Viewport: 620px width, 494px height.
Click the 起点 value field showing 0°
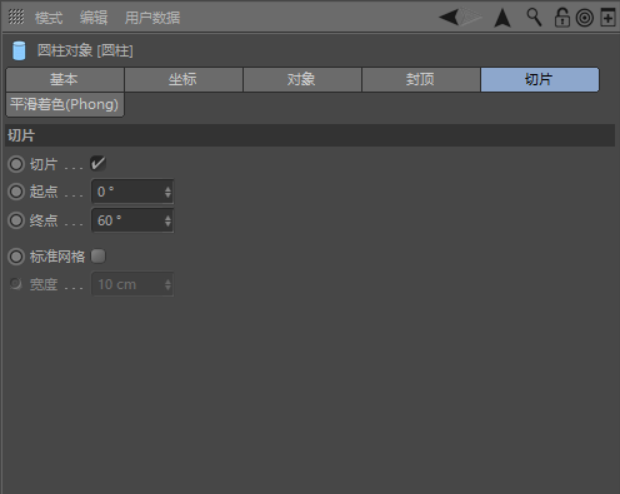[132, 192]
